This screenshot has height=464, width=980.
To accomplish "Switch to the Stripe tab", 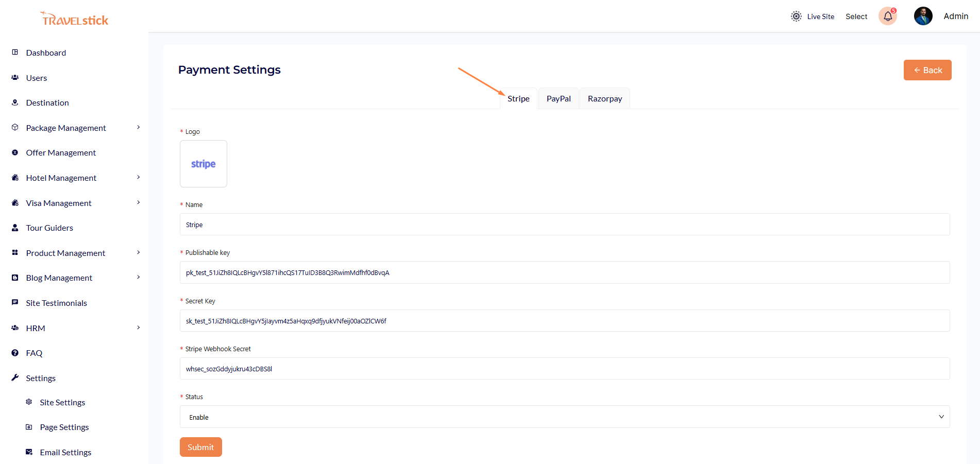I will 518,98.
